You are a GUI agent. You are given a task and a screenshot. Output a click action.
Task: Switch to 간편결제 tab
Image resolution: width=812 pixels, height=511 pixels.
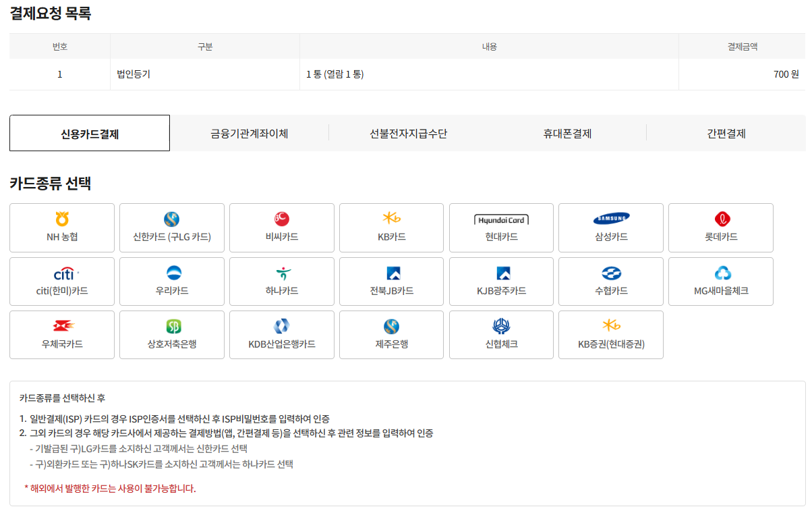pos(726,133)
